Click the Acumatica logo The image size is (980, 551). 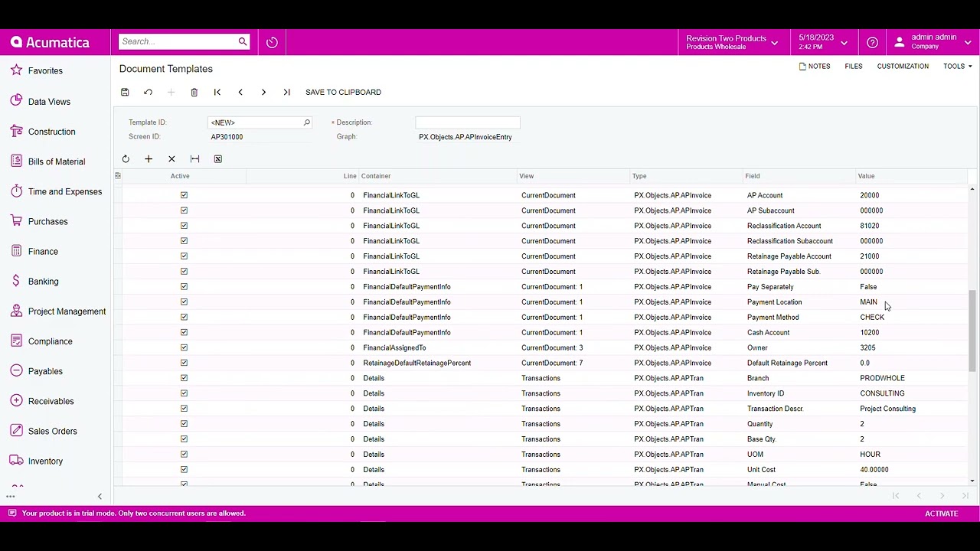tap(50, 42)
